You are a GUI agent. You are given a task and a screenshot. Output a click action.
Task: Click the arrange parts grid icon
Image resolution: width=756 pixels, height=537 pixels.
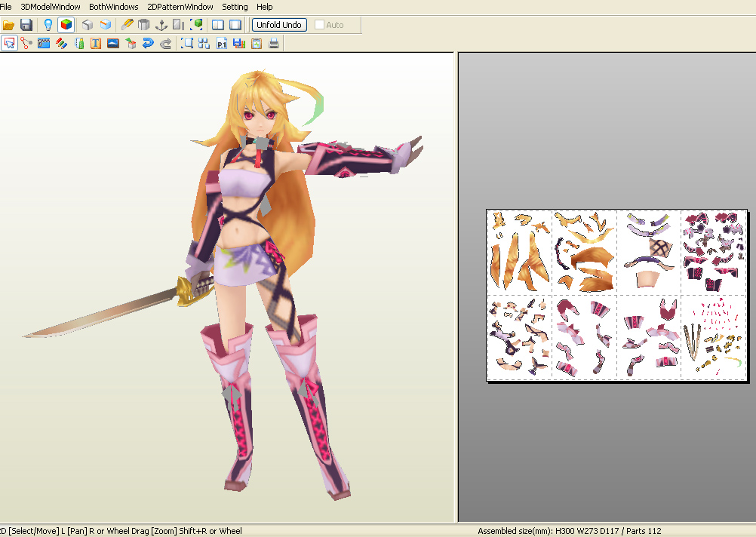pos(204,44)
